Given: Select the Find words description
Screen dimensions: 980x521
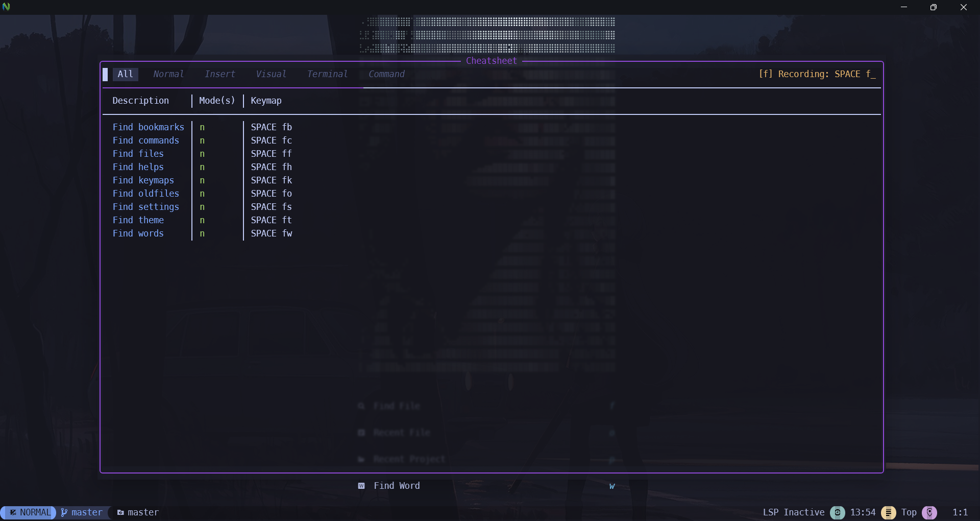Looking at the screenshot, I should pyautogui.click(x=138, y=233).
